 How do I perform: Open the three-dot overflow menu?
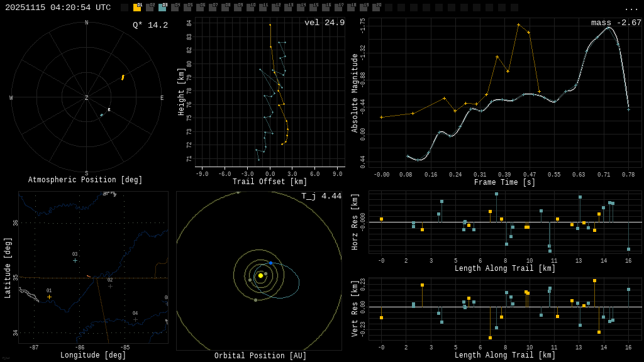coord(631,8)
